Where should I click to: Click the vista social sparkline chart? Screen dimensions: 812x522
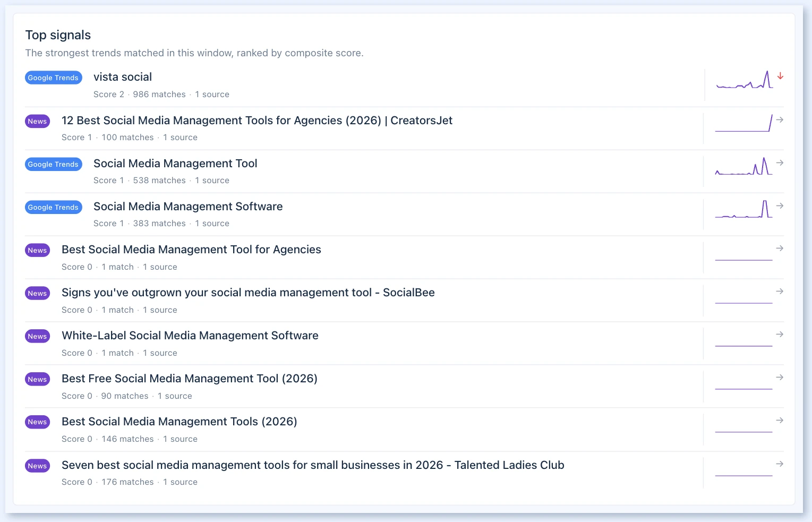744,80
